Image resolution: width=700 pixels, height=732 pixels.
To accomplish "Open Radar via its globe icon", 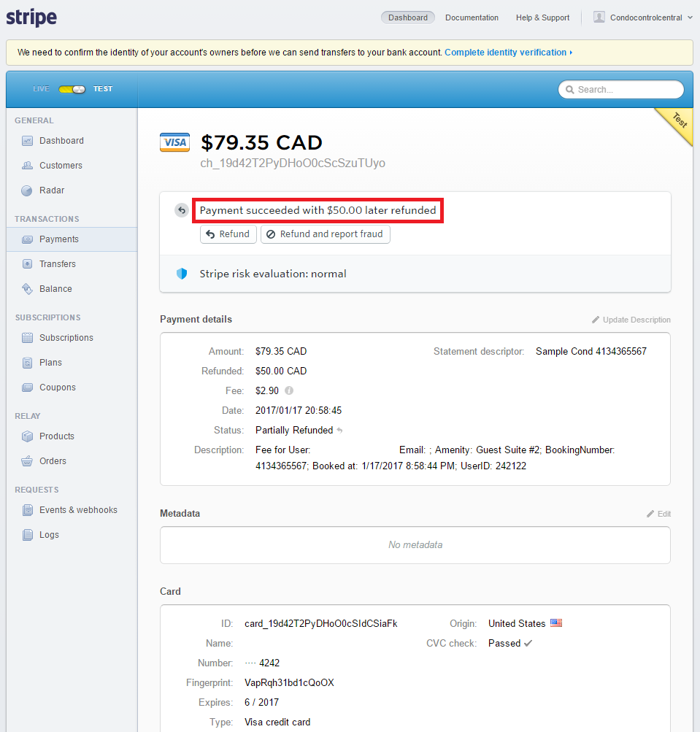I will click(x=27, y=190).
